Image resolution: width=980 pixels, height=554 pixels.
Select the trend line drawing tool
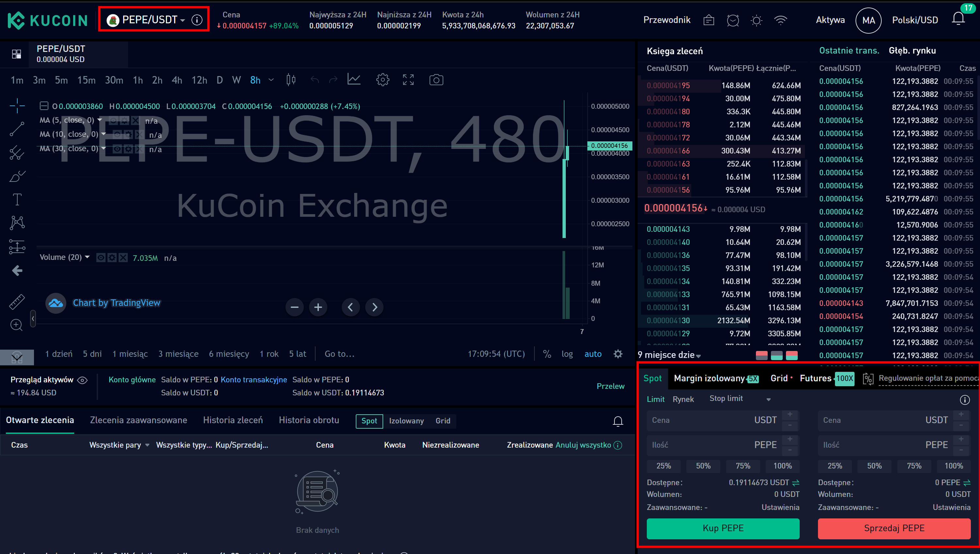pos(17,129)
